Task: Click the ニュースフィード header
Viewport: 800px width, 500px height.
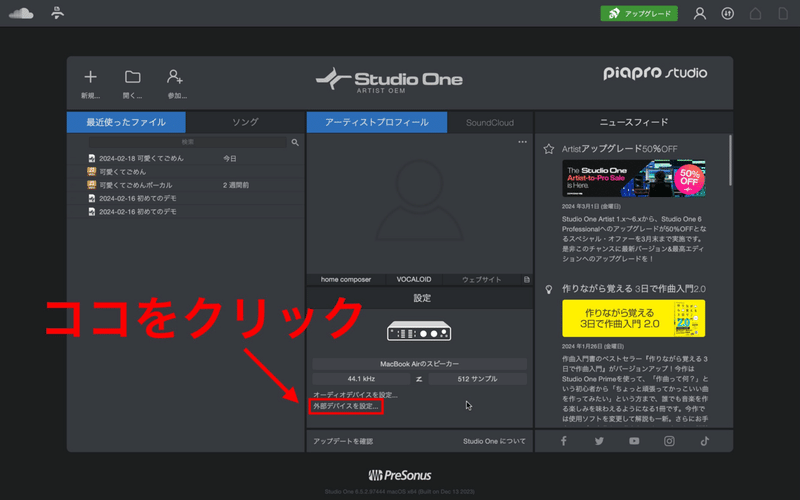Action: pos(633,122)
